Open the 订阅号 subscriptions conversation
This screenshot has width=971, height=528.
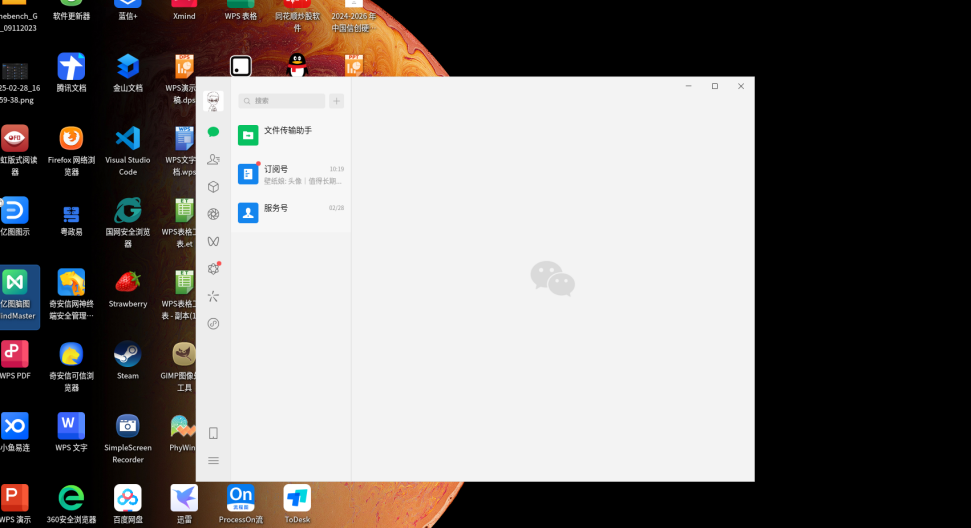click(291, 174)
